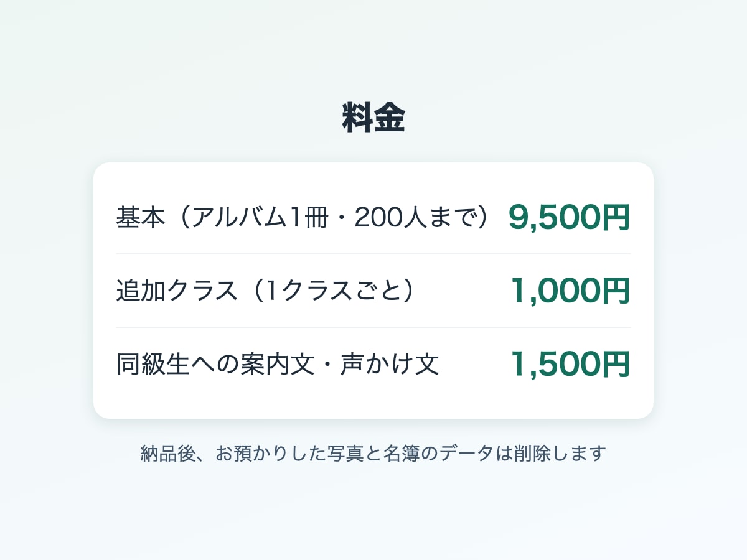Click the 9,500円 price

[570, 217]
